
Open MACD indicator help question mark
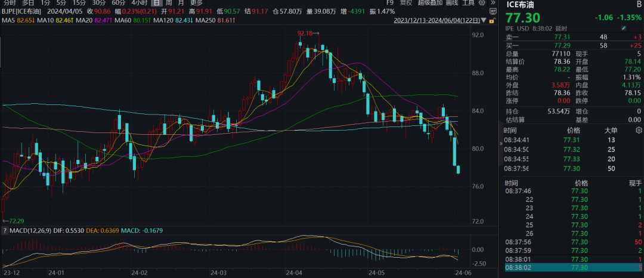click(x=5, y=230)
